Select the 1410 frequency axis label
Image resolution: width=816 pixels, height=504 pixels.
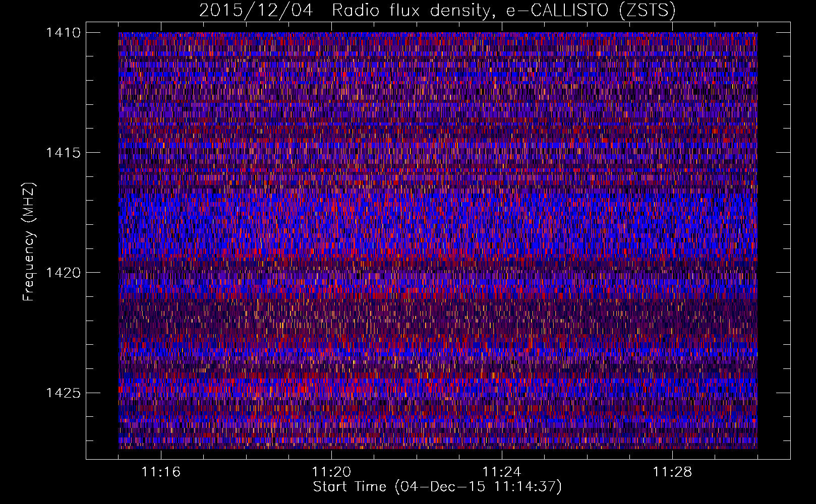[x=63, y=33]
